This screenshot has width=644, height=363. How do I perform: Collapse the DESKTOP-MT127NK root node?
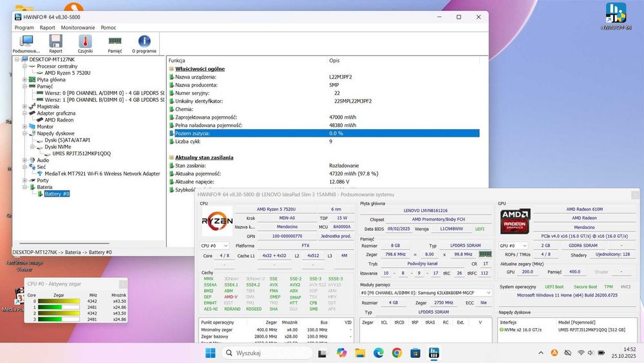[x=17, y=59]
